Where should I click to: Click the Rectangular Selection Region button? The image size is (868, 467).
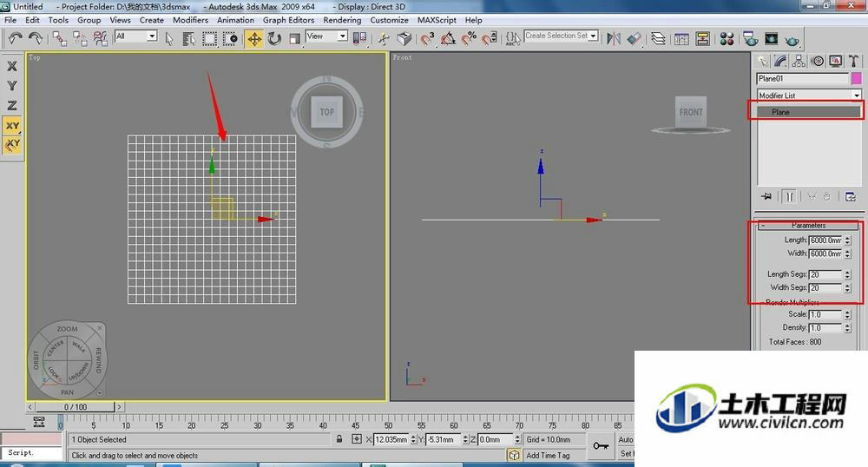[209, 39]
